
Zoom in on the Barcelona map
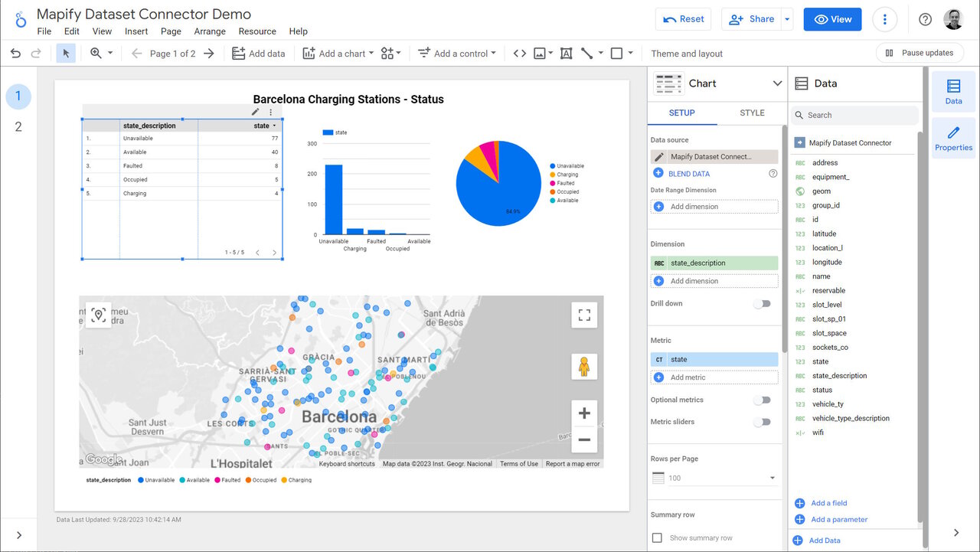tap(584, 413)
